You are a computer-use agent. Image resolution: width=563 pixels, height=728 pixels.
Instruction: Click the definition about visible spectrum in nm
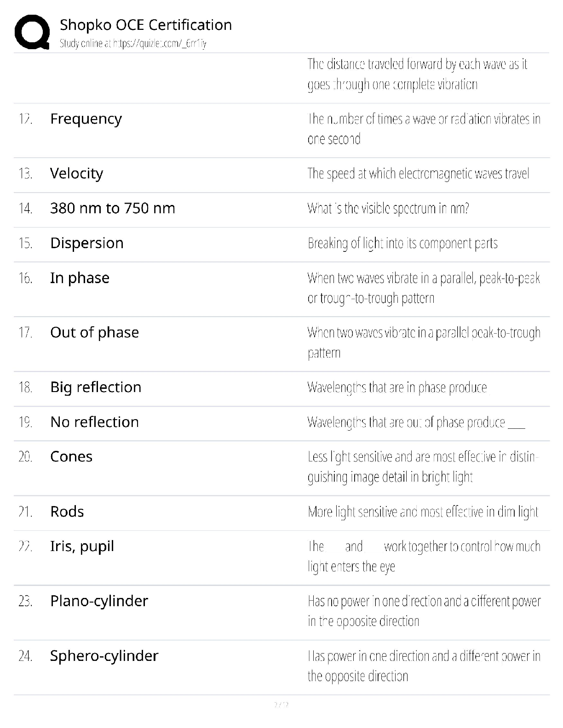[x=388, y=209]
